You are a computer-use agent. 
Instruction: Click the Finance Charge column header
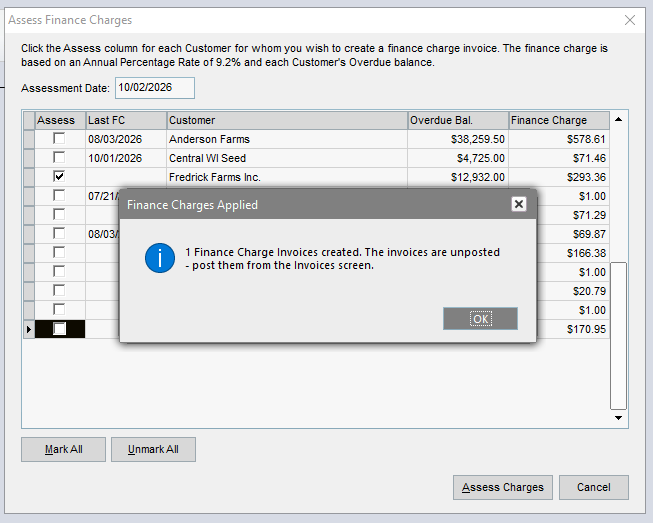(559, 120)
